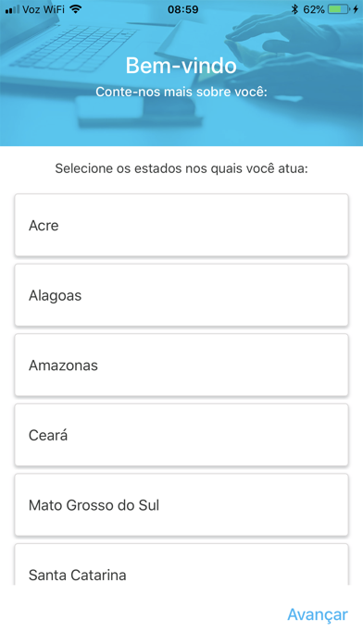Viewport: 363px width, 644px height.
Task: Pick Santa Catarina in the list
Action: [181, 564]
